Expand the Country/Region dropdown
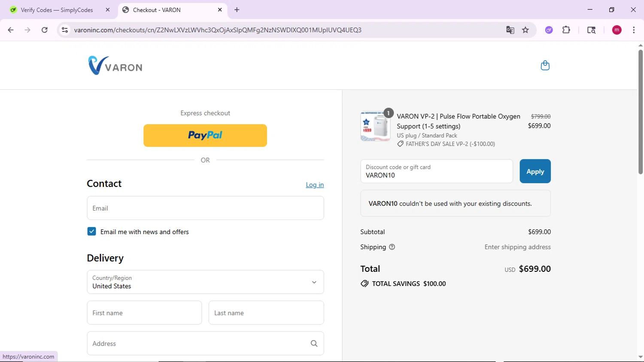The image size is (644, 362). (x=205, y=282)
